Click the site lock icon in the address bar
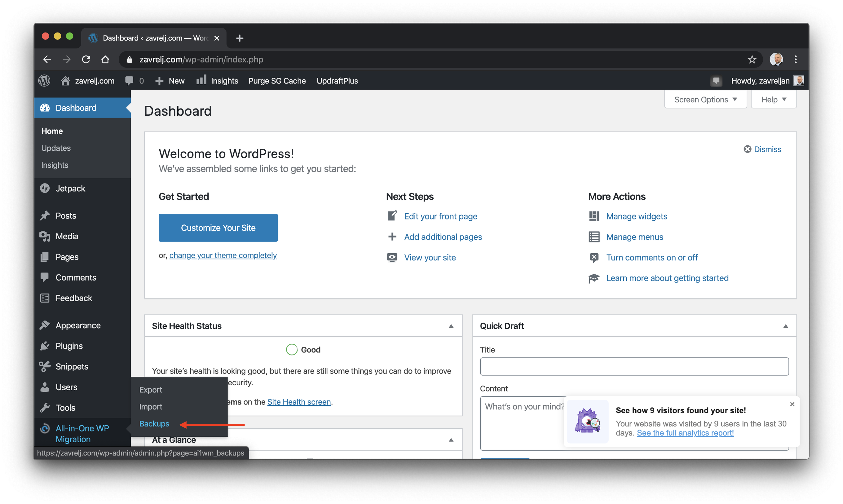This screenshot has height=504, width=843. [129, 60]
